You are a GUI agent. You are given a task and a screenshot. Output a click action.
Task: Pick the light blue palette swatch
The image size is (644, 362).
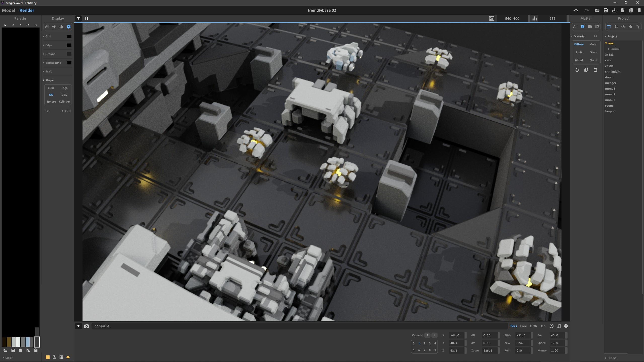(28, 342)
